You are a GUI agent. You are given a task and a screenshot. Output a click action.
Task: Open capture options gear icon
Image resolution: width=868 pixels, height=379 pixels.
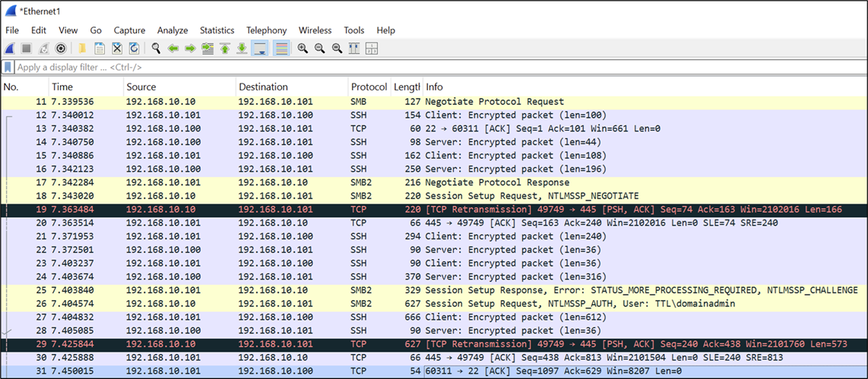click(60, 49)
